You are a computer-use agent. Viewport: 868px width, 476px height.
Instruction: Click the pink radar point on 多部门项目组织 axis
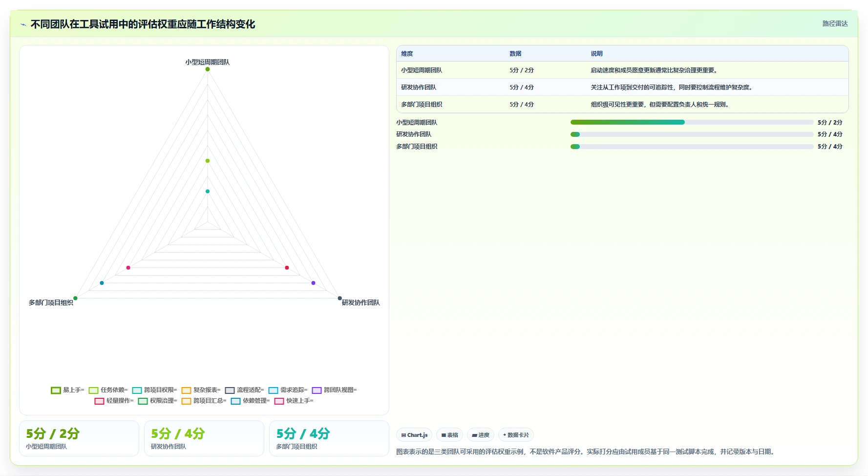pos(128,268)
